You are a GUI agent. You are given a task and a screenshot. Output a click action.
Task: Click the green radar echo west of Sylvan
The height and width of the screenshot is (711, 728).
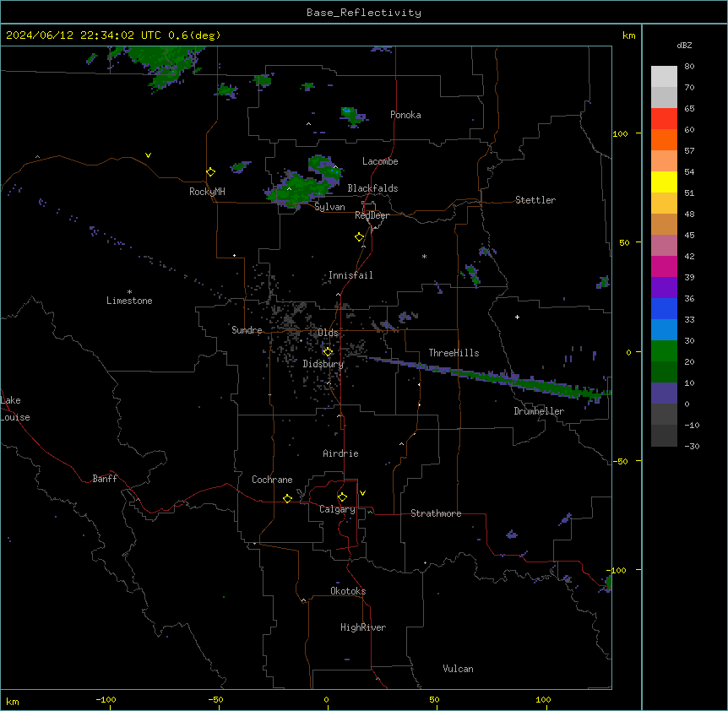(x=297, y=189)
